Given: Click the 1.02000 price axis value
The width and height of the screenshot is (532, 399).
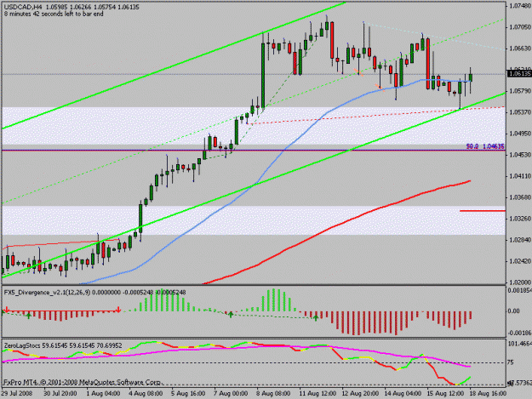Looking at the screenshot, I should [x=520, y=282].
